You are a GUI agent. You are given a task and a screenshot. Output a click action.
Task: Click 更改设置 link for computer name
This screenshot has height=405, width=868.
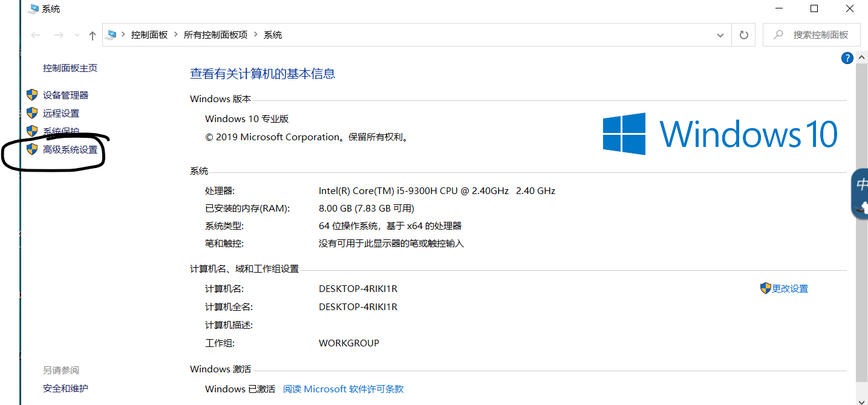tap(790, 289)
